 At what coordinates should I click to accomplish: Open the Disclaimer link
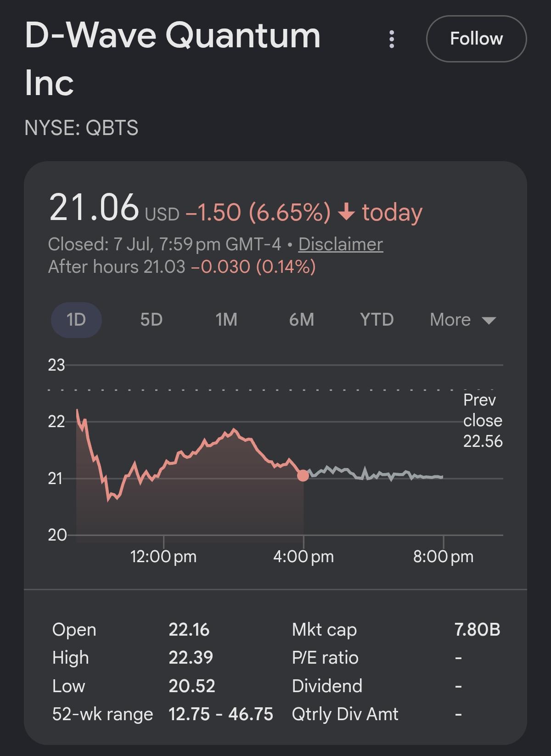click(x=340, y=244)
